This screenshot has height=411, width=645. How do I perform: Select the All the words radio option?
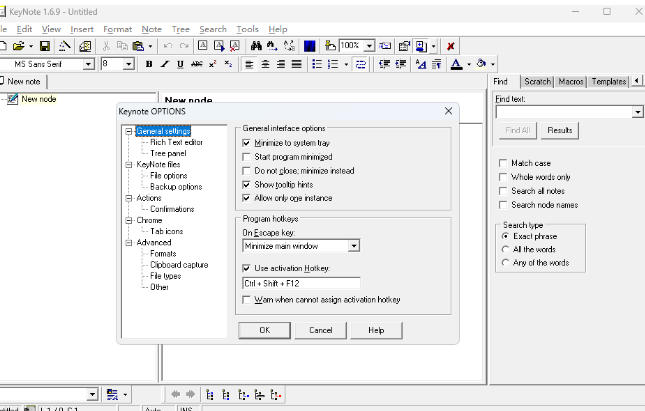click(505, 249)
